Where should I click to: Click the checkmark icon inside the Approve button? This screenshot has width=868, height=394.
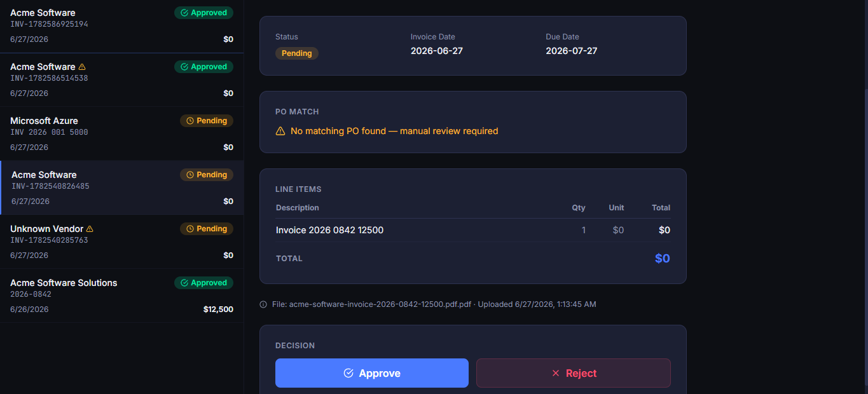click(348, 373)
